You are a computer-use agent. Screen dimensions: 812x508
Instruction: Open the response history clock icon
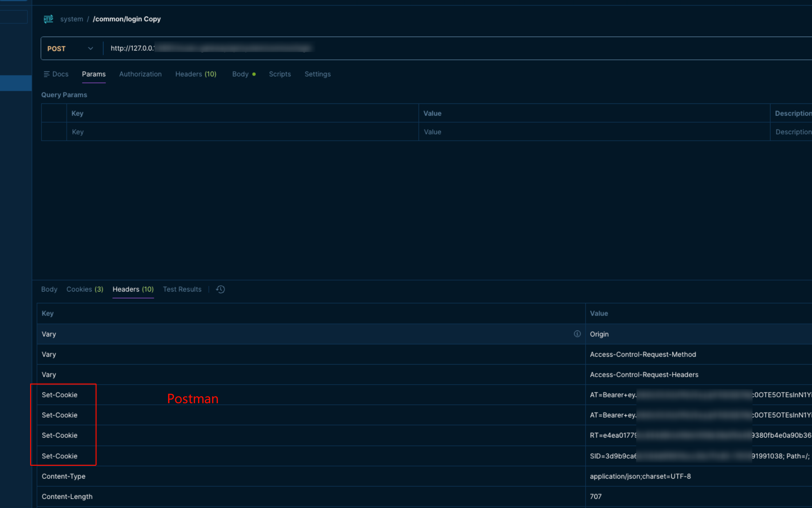point(221,289)
